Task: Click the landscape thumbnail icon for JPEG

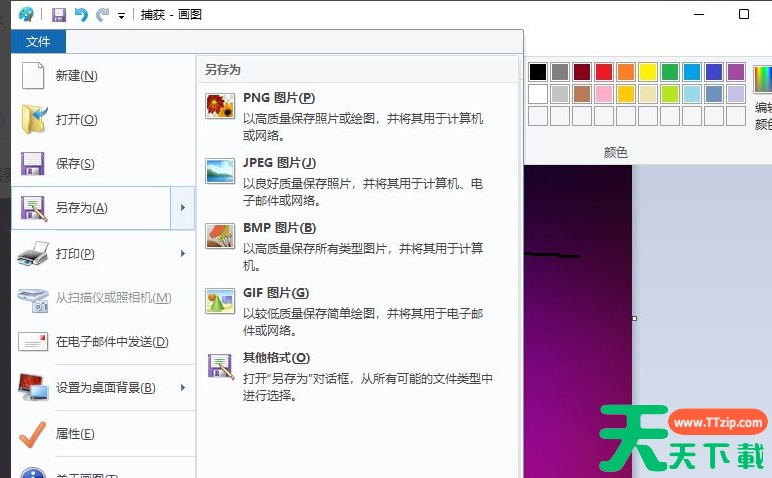Action: [x=220, y=171]
